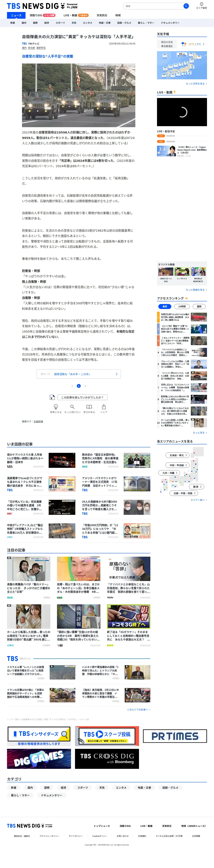Click the 暮らし・マネー category chip at bottom
This screenshot has height=868, width=214.
click(x=20, y=795)
